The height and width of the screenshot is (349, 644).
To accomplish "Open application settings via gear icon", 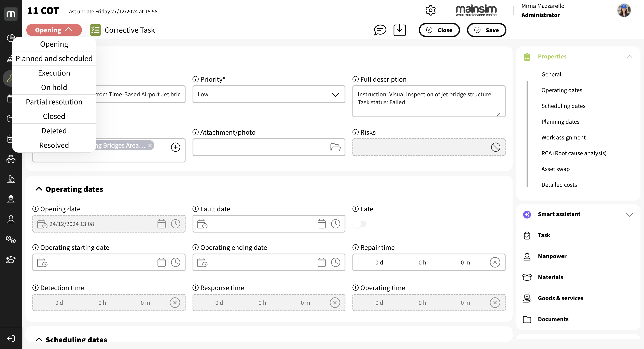I will 431,10.
